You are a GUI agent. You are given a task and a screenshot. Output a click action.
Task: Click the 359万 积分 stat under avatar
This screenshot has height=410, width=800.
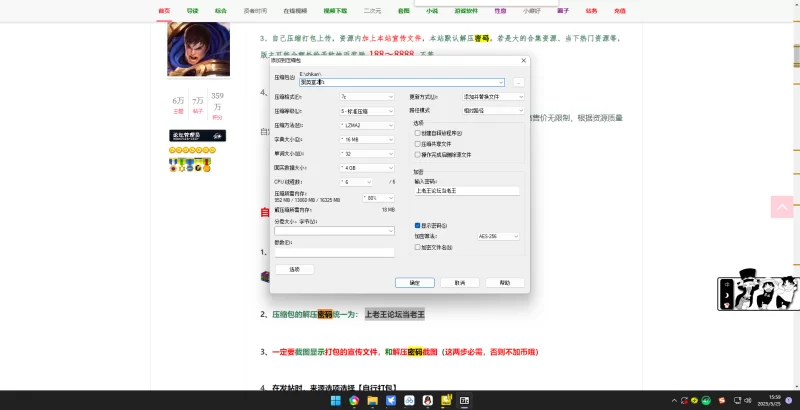pyautogui.click(x=217, y=106)
